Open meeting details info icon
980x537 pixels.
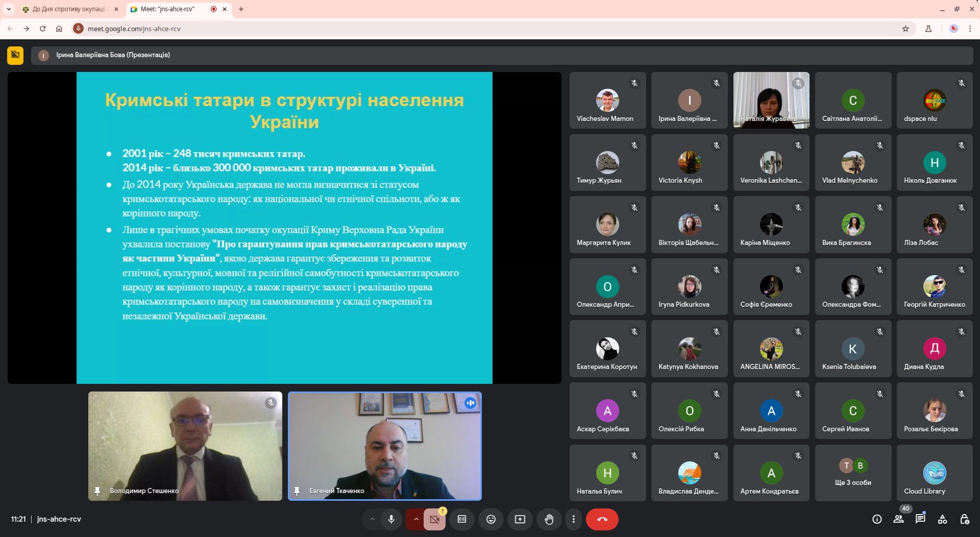point(877,519)
